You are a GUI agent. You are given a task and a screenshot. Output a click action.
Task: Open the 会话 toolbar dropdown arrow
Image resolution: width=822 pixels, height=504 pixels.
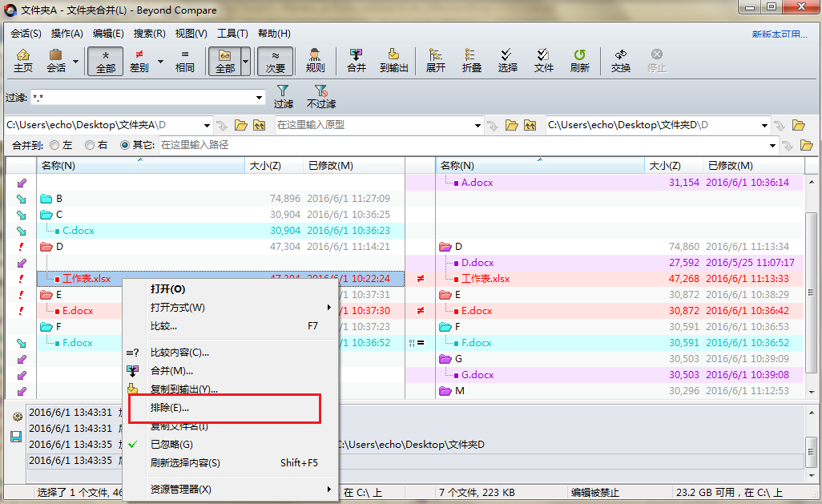[x=76, y=61]
